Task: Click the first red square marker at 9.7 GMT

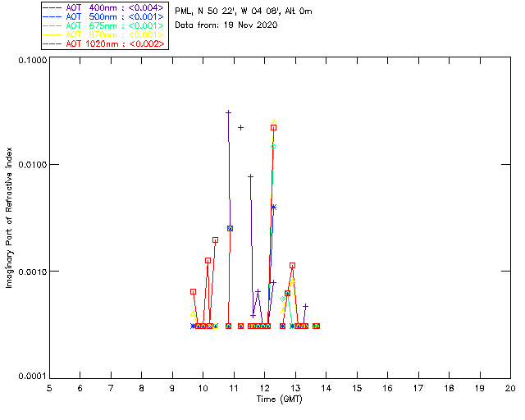Action: coord(194,292)
